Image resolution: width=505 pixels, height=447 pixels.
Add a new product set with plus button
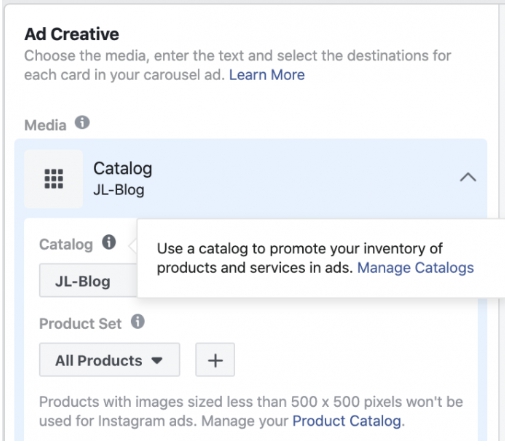tap(215, 360)
